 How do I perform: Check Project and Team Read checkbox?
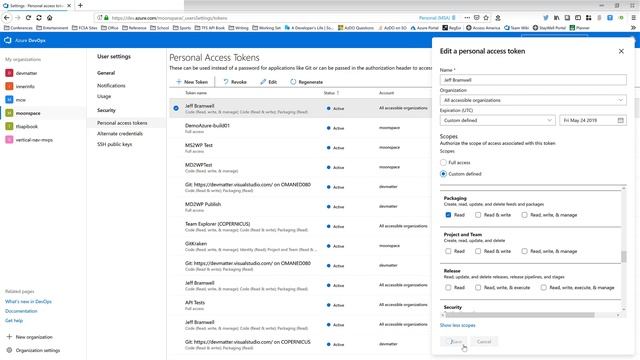pos(448,251)
